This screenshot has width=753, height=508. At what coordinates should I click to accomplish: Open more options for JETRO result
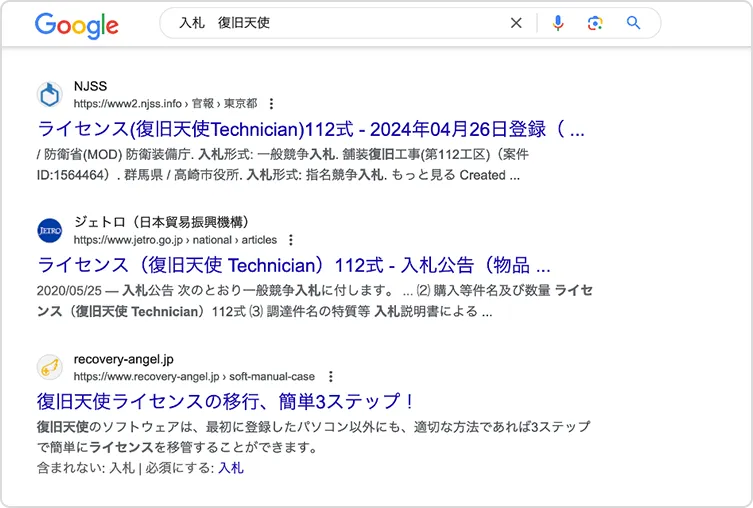click(x=291, y=240)
